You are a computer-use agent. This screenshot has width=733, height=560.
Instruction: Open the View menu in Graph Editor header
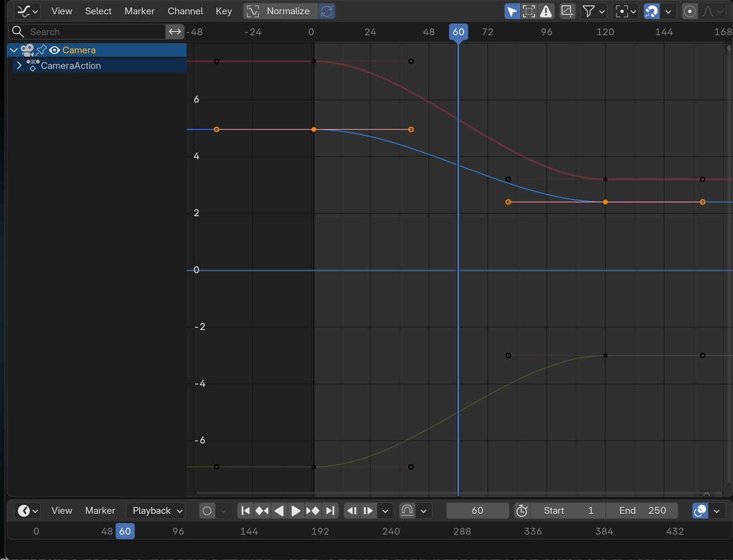(x=62, y=11)
